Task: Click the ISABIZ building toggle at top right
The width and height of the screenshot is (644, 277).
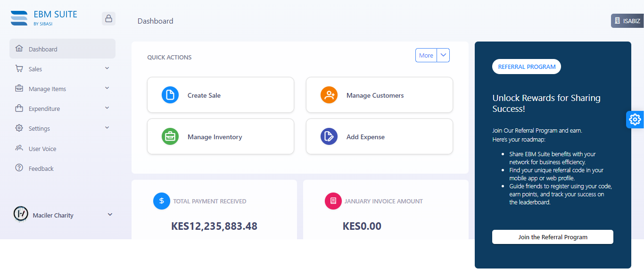Action: (627, 21)
